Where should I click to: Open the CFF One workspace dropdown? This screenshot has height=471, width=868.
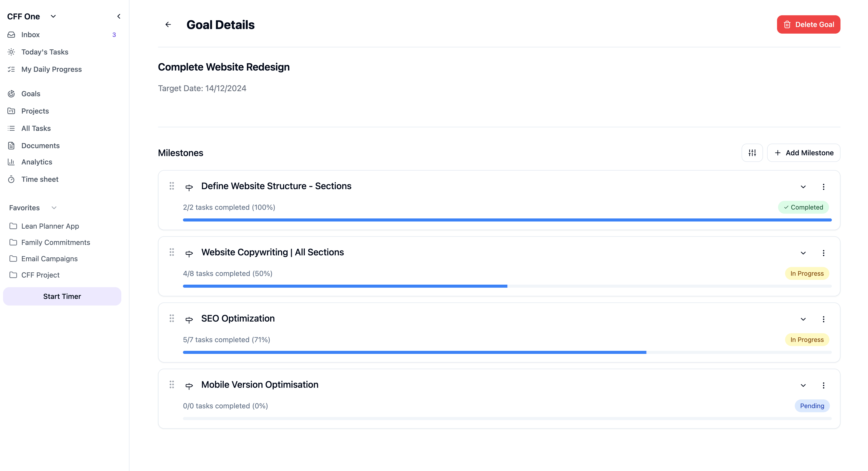[53, 16]
